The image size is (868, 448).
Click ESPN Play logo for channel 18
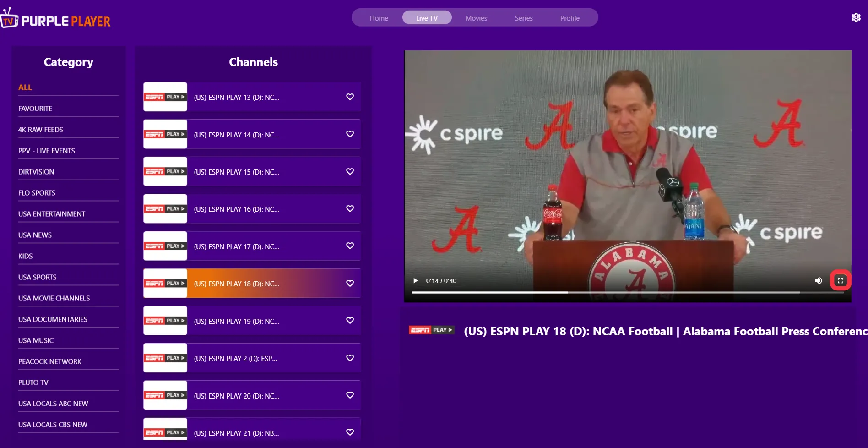tap(165, 283)
